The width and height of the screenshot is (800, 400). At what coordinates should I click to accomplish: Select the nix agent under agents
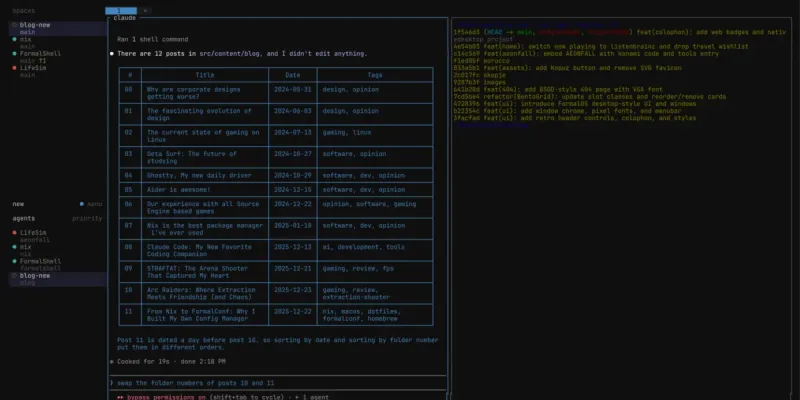(x=26, y=247)
